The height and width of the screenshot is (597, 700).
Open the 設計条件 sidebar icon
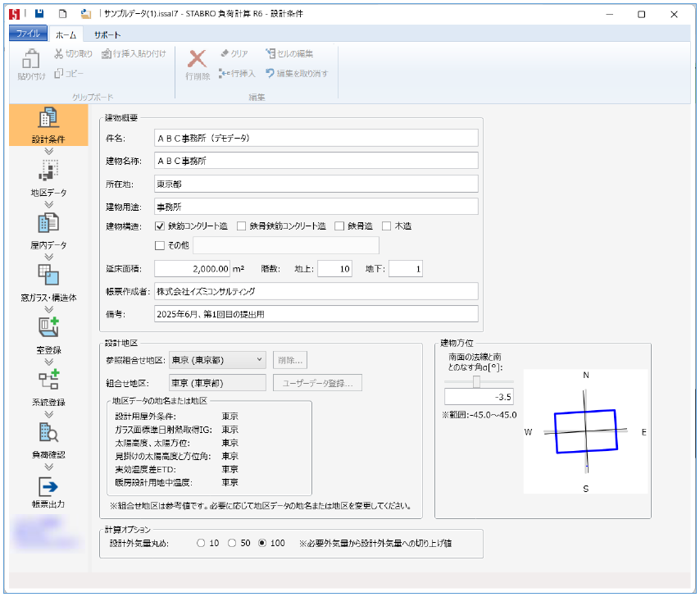tap(48, 124)
